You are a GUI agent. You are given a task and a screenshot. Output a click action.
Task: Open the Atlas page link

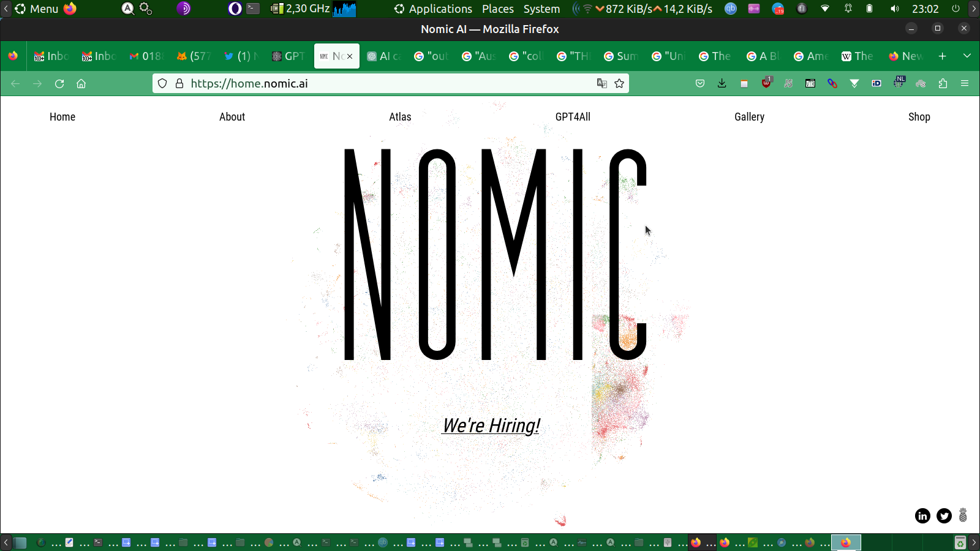[400, 117]
